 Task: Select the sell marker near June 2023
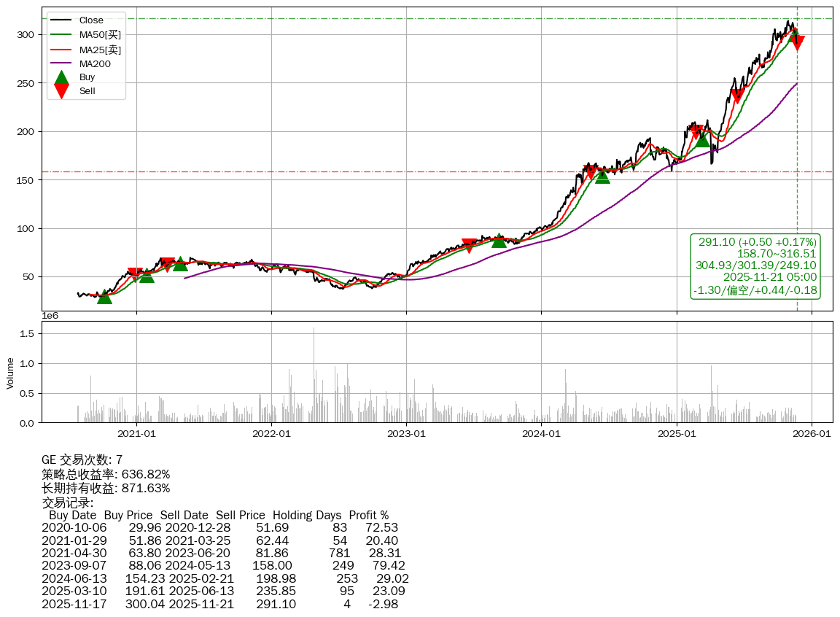(x=470, y=245)
